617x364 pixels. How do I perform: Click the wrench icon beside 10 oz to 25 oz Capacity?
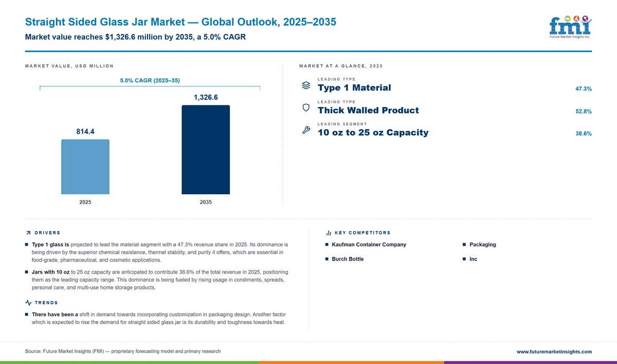tap(305, 130)
